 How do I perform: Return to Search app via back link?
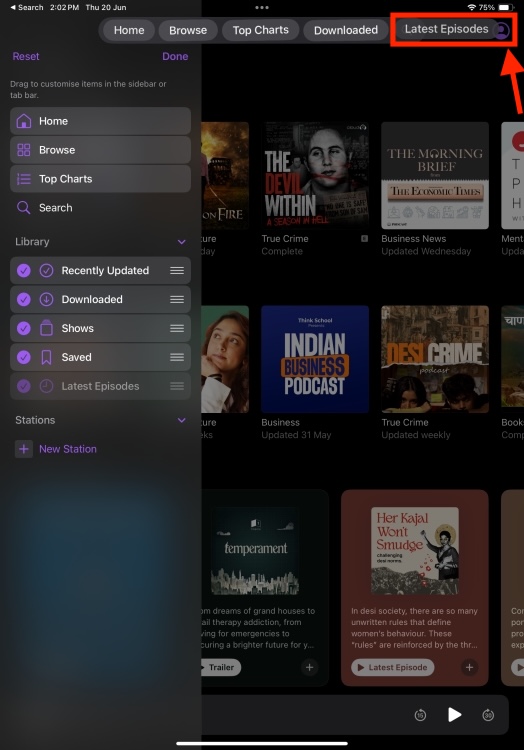pos(27,7)
